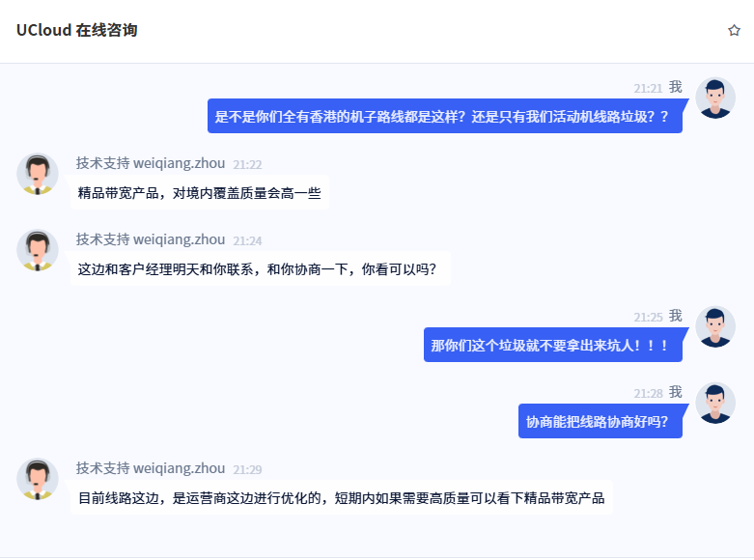Viewport: 754px width, 560px height.
Task: Click the UCloud 在线咨询 header title
Action: pos(77,30)
